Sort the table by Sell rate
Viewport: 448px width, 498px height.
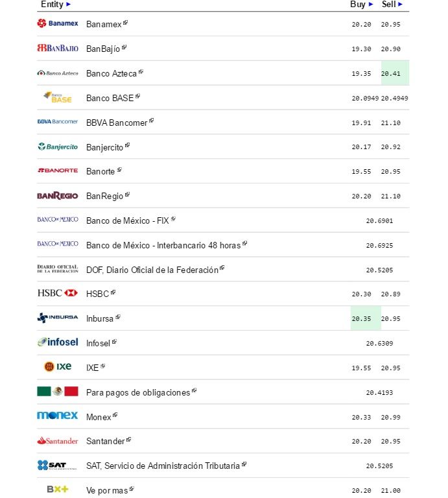pyautogui.click(x=392, y=5)
